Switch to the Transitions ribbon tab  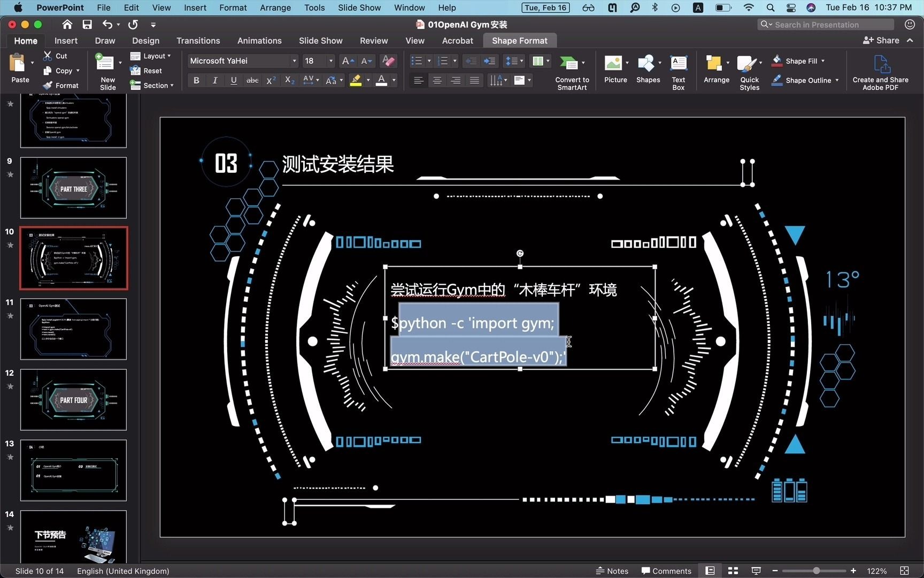point(198,40)
